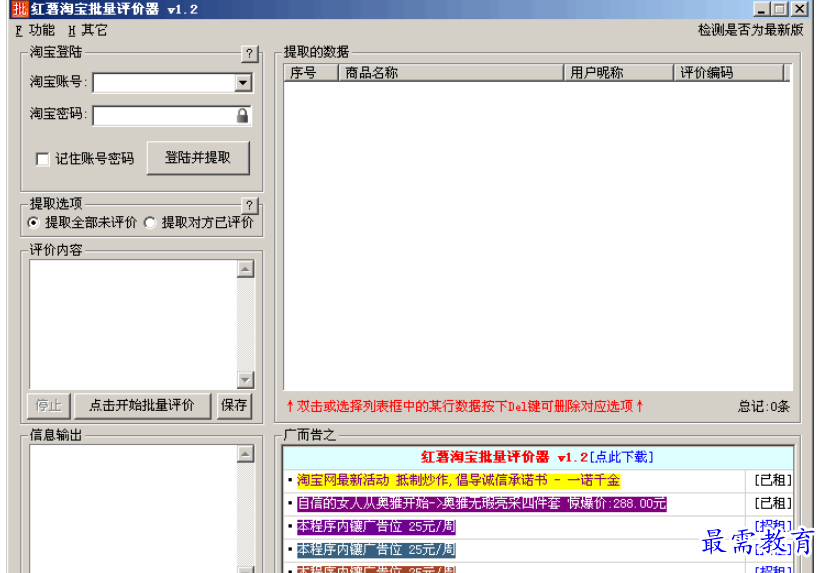
Task: Maximize the 红碧淘宝批量评价器 window
Action: tap(779, 9)
